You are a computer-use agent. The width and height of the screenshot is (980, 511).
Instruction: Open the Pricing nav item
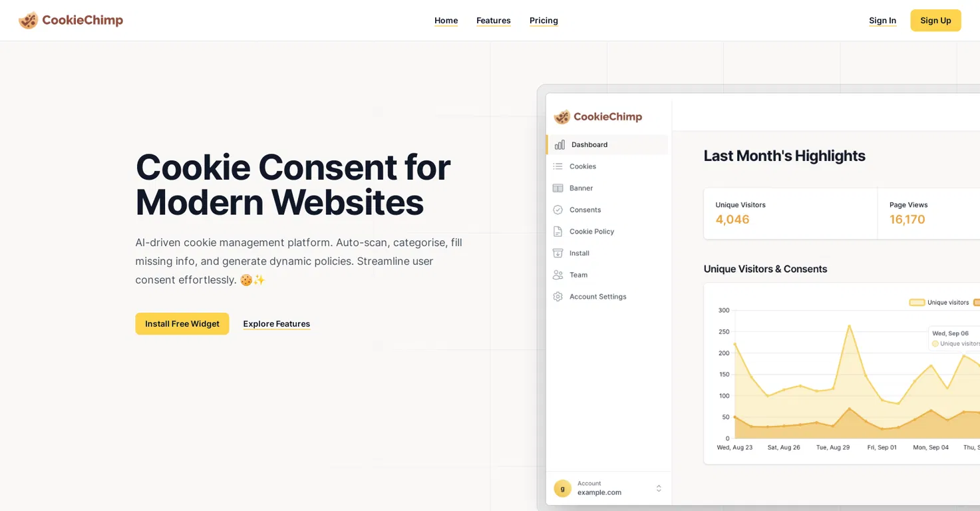[x=544, y=21]
